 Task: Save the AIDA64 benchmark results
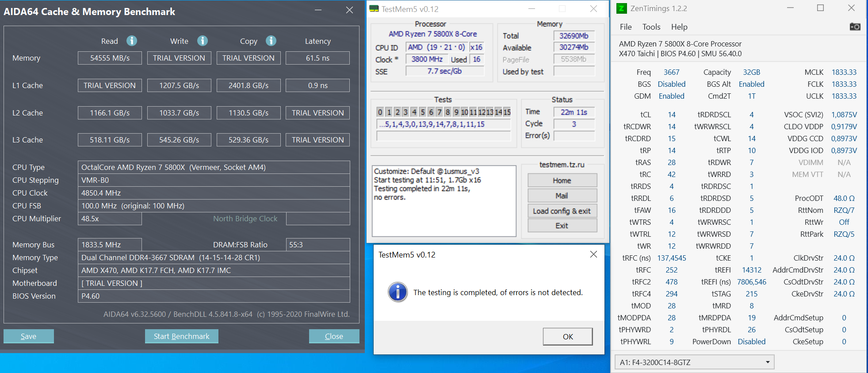(29, 336)
